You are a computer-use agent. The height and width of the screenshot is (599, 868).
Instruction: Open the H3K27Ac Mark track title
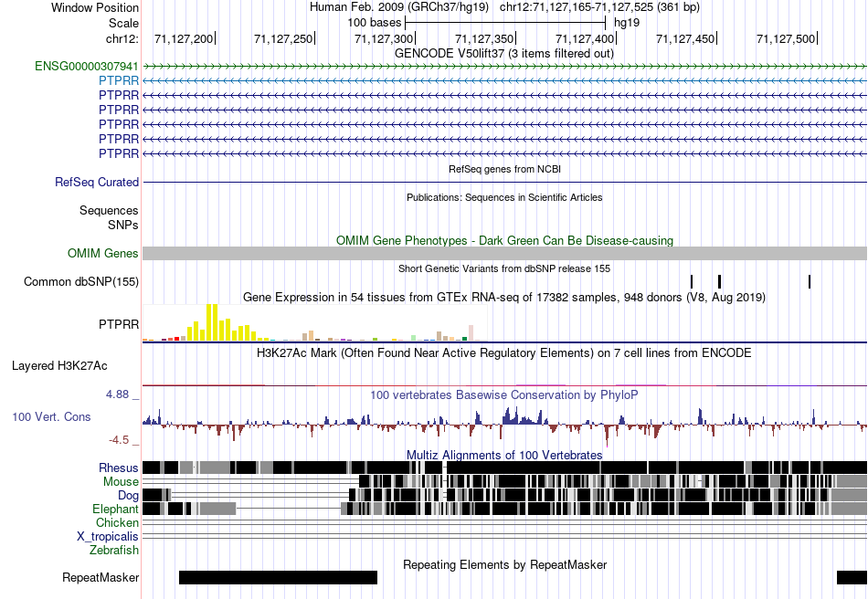[504, 352]
